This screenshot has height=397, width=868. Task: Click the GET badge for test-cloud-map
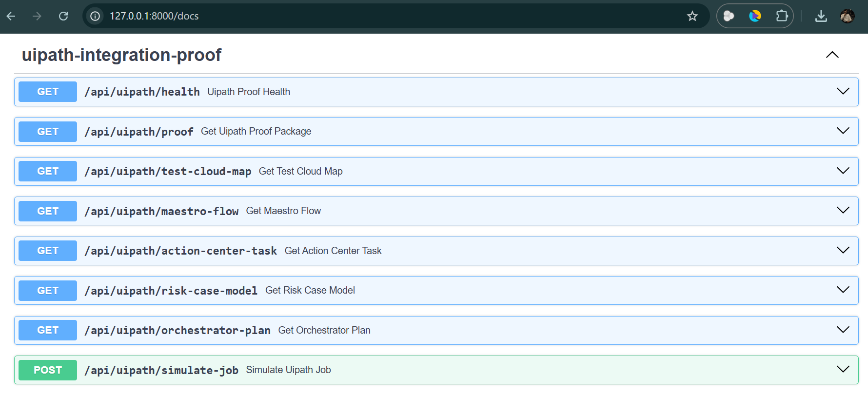tap(48, 171)
